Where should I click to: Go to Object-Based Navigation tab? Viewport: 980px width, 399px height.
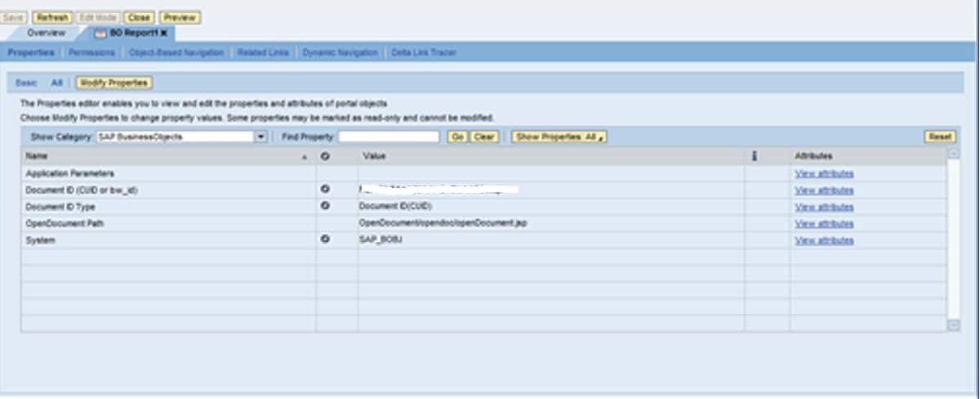pyautogui.click(x=176, y=52)
